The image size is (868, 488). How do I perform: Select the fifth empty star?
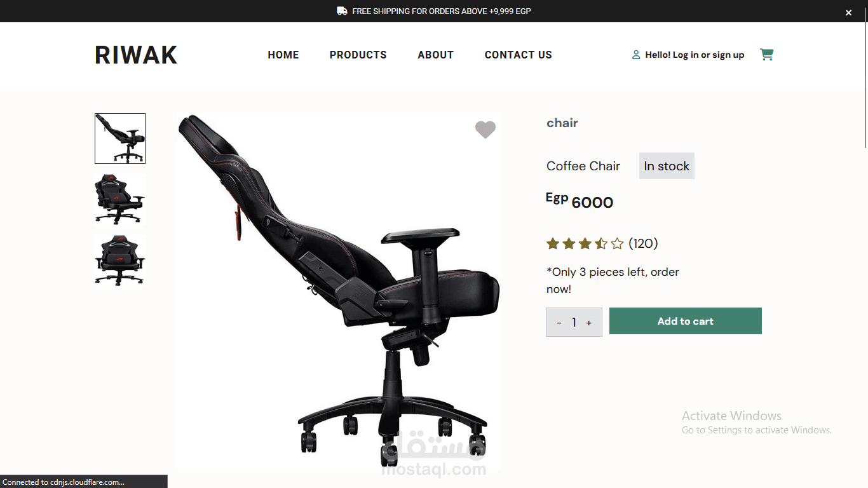(617, 243)
